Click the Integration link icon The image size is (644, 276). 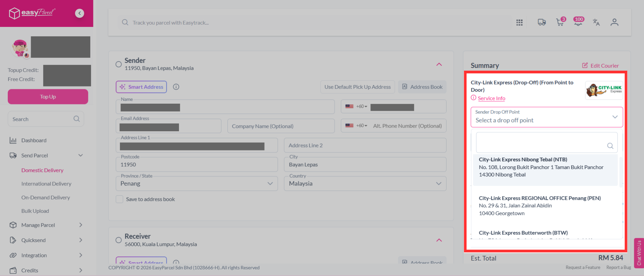pyautogui.click(x=13, y=255)
